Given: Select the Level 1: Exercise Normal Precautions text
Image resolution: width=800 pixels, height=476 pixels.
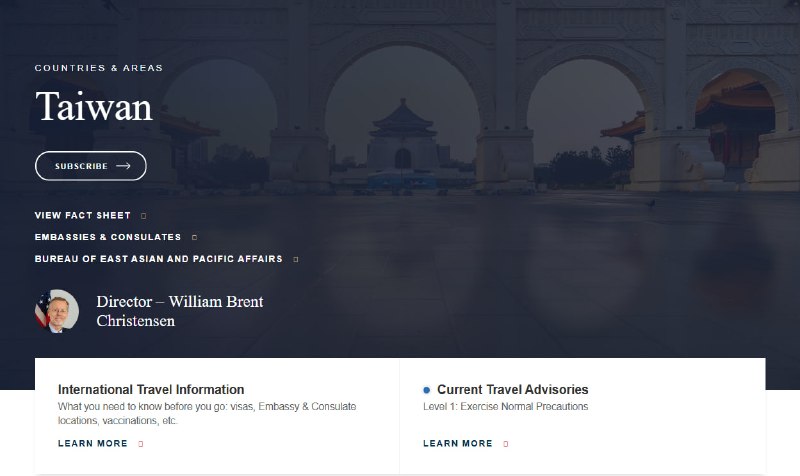Looking at the screenshot, I should click(x=505, y=407).
